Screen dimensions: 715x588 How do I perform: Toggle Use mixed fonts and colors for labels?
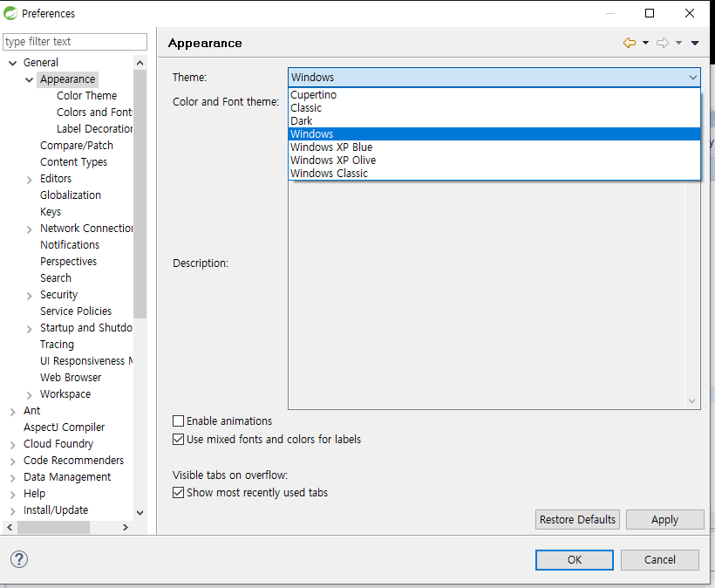tap(178, 440)
